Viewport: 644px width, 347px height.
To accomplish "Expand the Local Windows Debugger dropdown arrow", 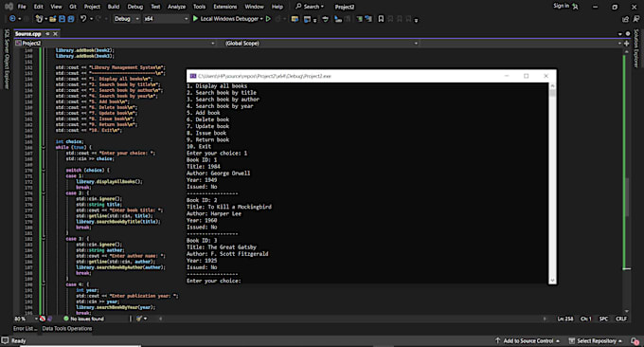I will point(261,19).
